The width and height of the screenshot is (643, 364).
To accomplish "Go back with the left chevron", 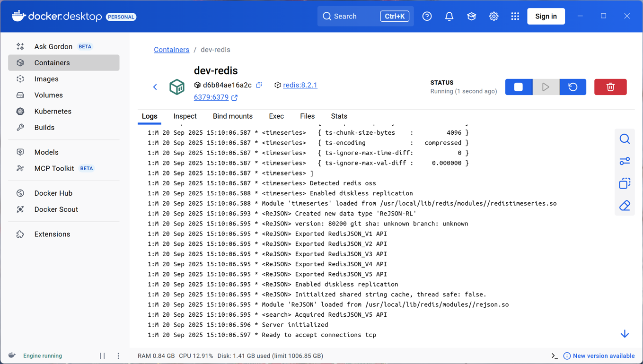I will point(155,87).
